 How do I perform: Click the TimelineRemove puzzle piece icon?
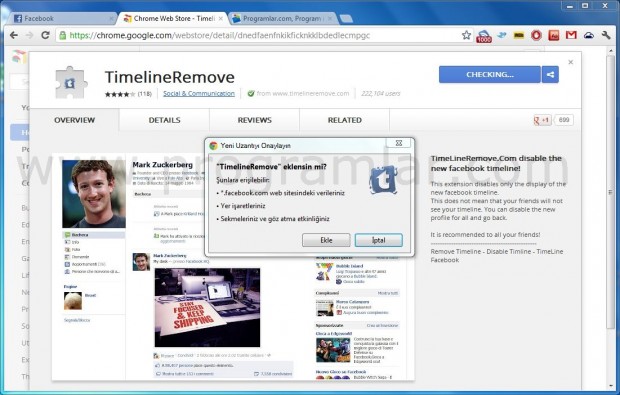(x=71, y=82)
